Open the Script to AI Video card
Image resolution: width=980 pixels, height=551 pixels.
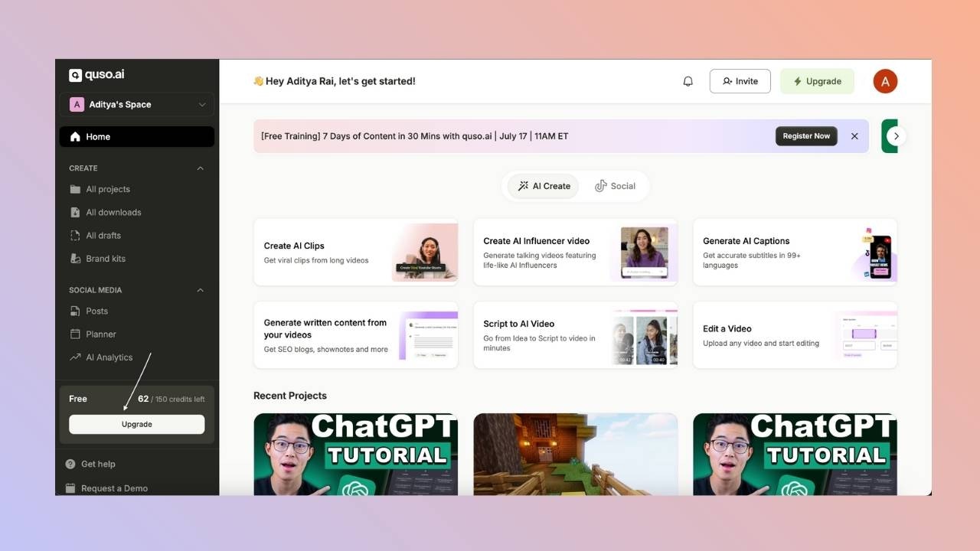pyautogui.click(x=576, y=335)
